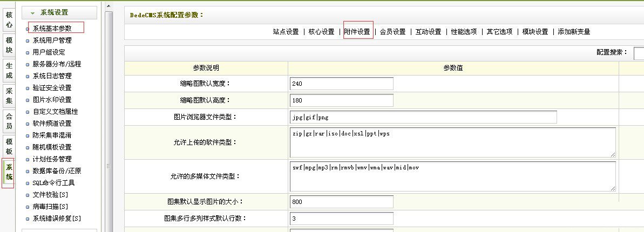Open 服务器分布/远程 entry
The height and width of the screenshot is (232, 644).
[x=57, y=64]
